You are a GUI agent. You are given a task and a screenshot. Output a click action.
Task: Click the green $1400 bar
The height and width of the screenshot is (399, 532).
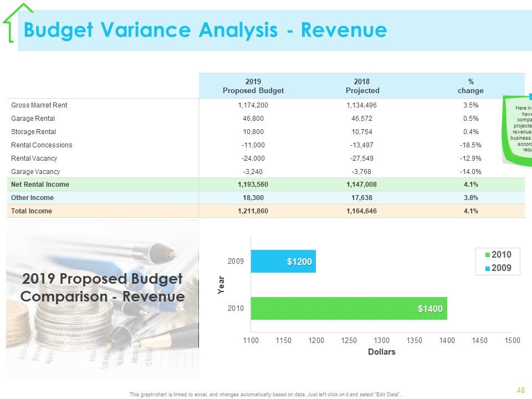[x=349, y=309]
